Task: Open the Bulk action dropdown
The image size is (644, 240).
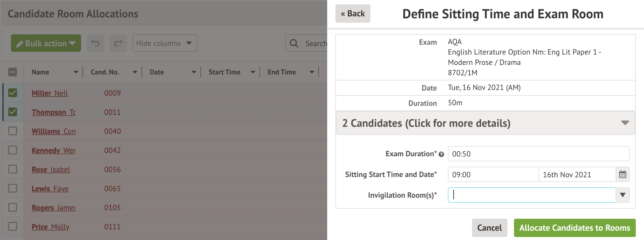Action: [46, 43]
